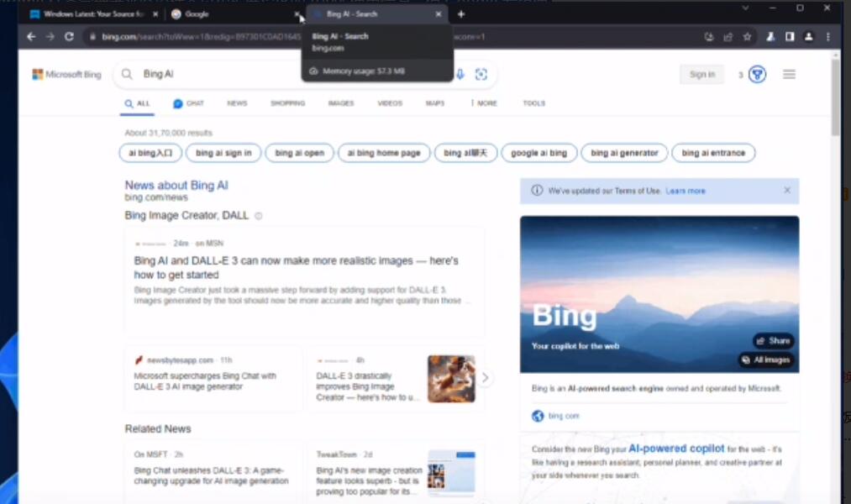Switch to the CHAT tab

[188, 103]
